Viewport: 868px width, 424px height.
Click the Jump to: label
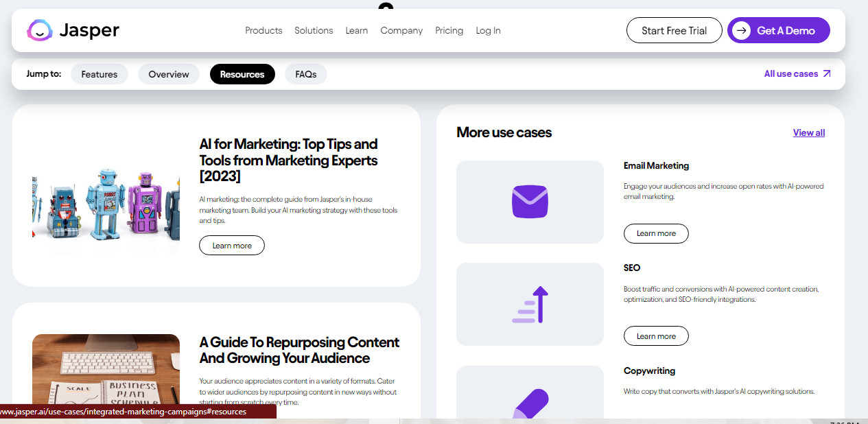point(44,73)
